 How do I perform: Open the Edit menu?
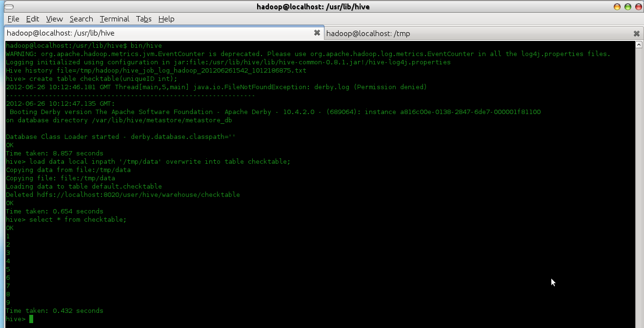[x=33, y=19]
